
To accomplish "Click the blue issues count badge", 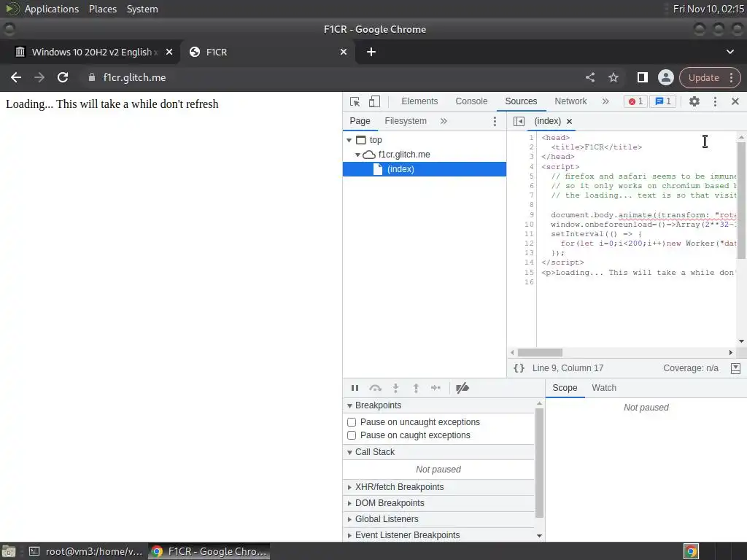I will point(662,101).
